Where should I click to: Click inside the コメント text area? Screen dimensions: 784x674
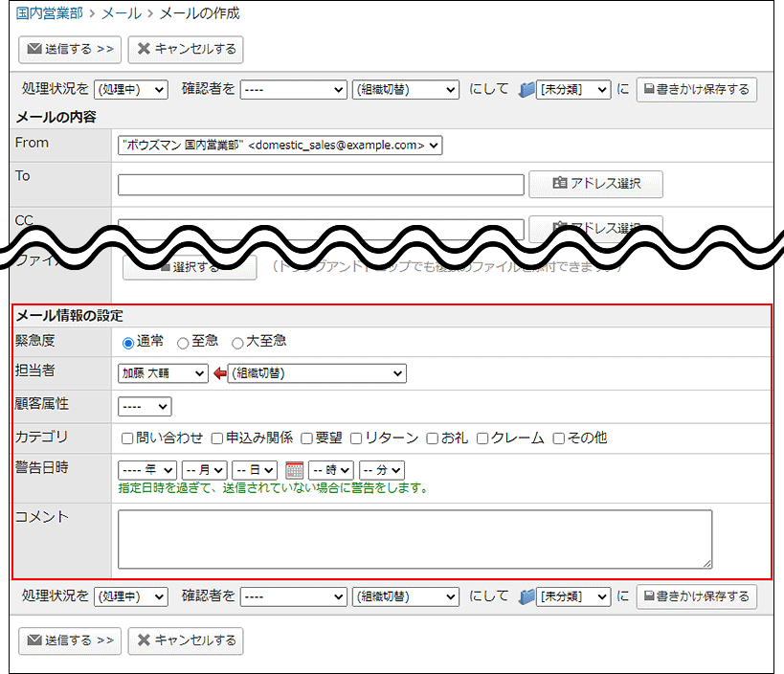(x=414, y=539)
